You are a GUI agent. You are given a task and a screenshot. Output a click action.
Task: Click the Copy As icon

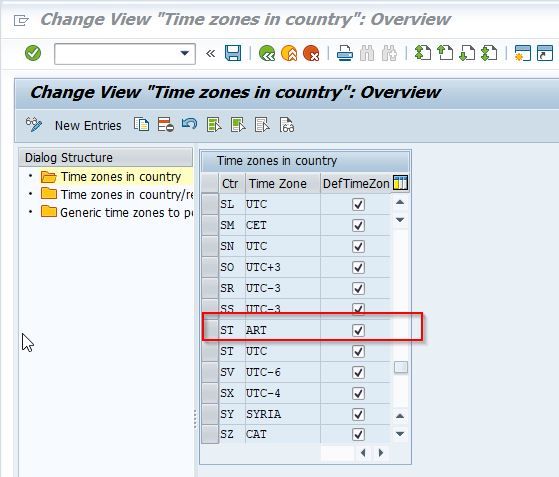click(142, 125)
